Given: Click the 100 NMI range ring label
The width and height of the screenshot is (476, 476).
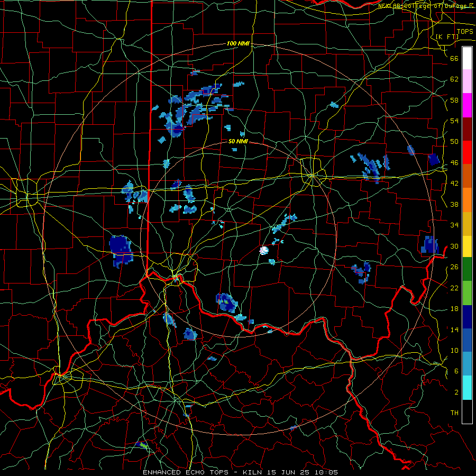Looking at the screenshot, I should 238,44.
